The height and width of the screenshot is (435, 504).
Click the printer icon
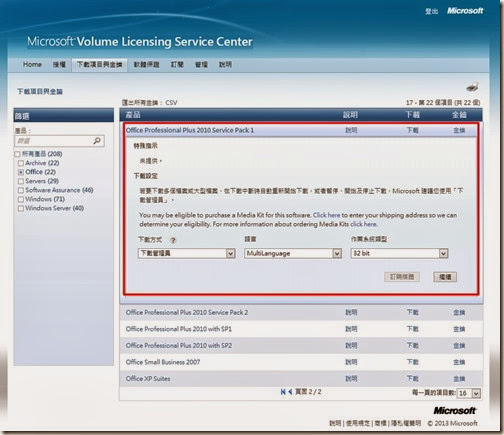(x=472, y=87)
